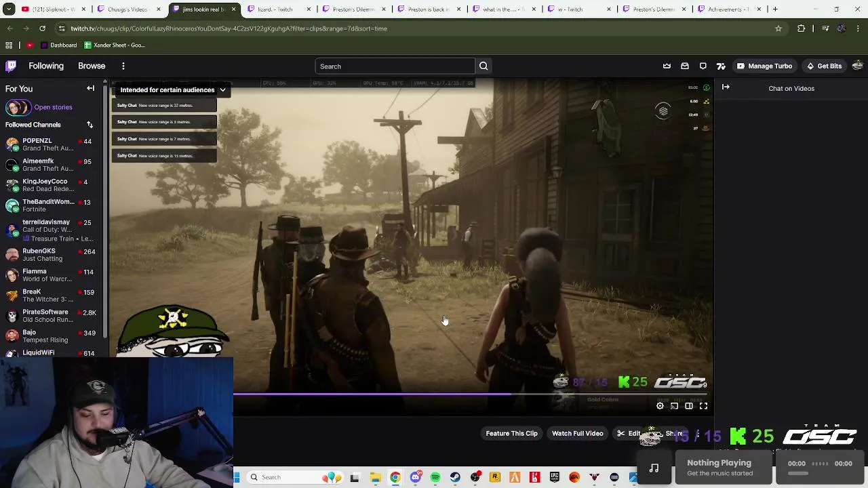Open Chrome media controls icon

click(x=825, y=28)
